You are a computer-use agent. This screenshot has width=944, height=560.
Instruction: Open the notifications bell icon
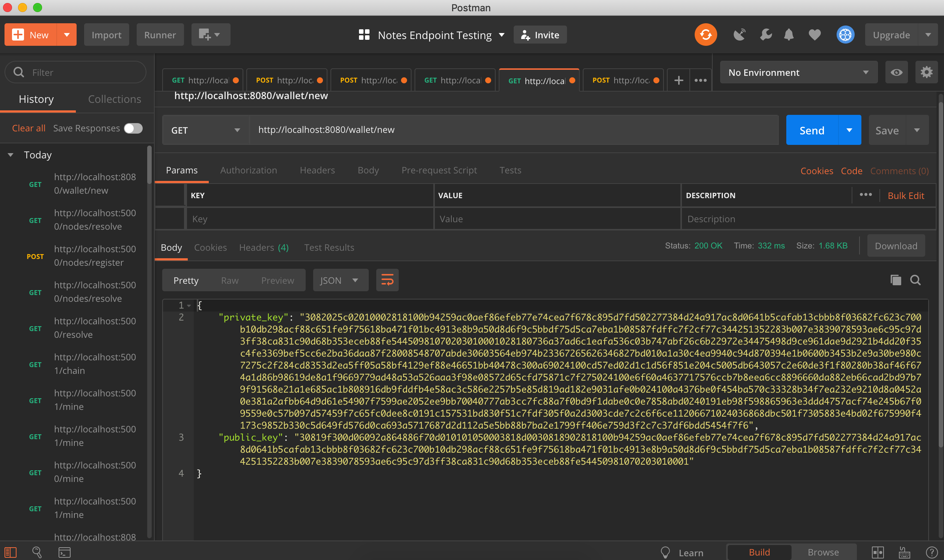coord(789,35)
